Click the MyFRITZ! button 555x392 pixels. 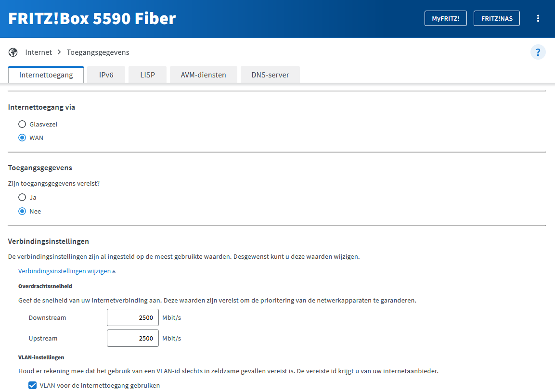445,18
